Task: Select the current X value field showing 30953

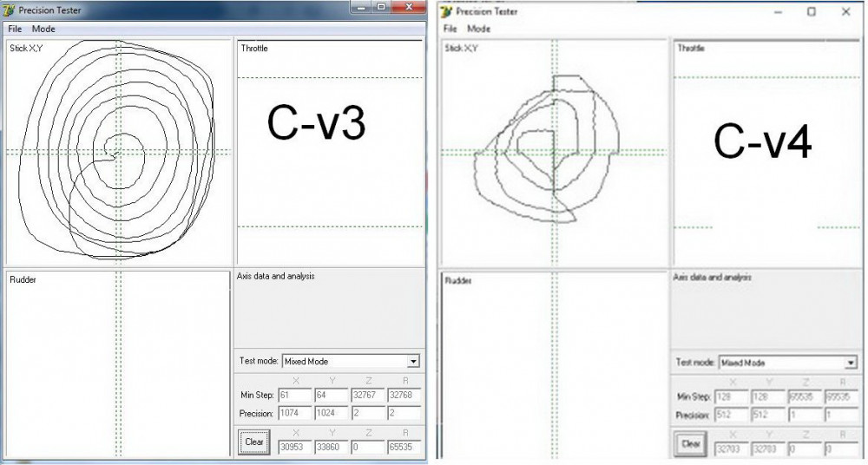Action: tap(295, 447)
